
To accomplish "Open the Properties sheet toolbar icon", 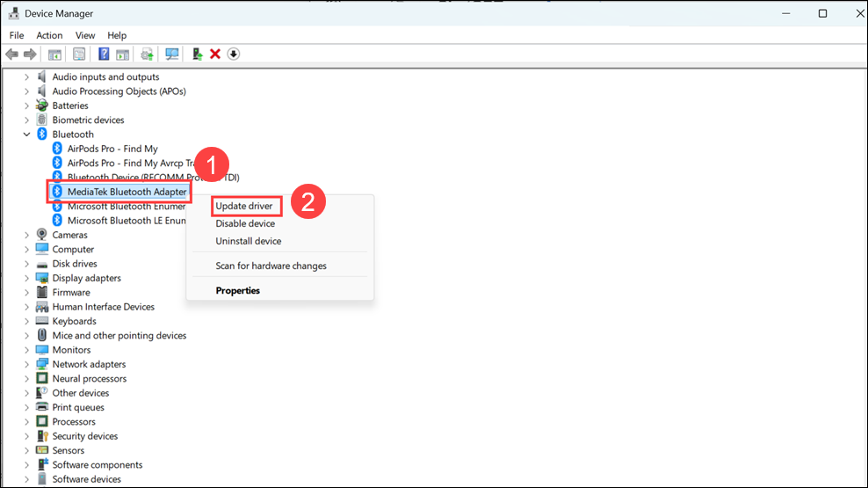I will coord(79,55).
